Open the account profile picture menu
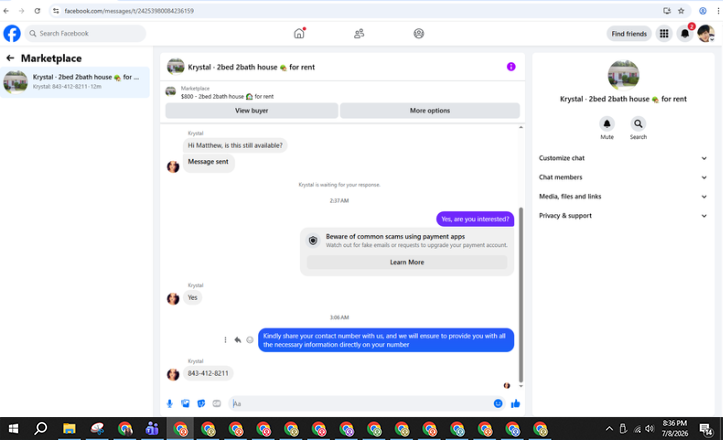Image resolution: width=723 pixels, height=440 pixels. coord(706,34)
